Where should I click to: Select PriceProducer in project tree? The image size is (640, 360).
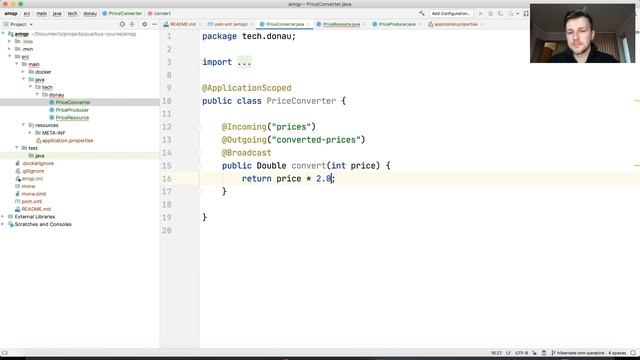pos(72,110)
